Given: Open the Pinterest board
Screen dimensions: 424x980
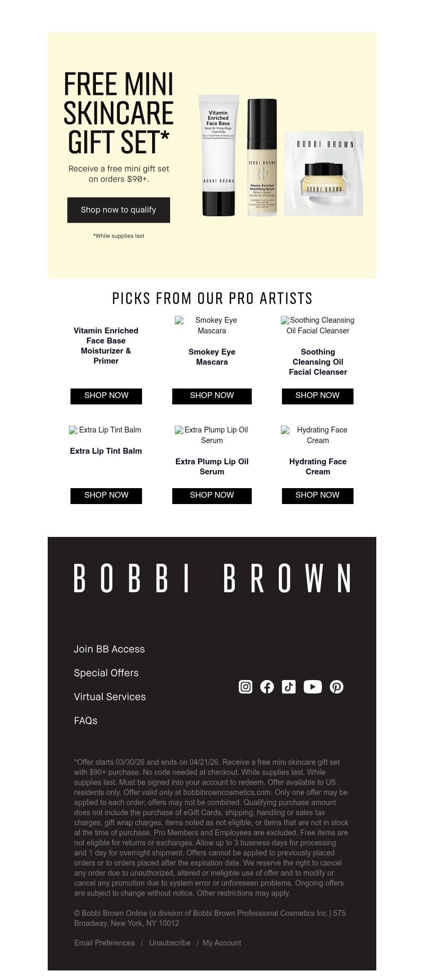Looking at the screenshot, I should pyautogui.click(x=337, y=686).
